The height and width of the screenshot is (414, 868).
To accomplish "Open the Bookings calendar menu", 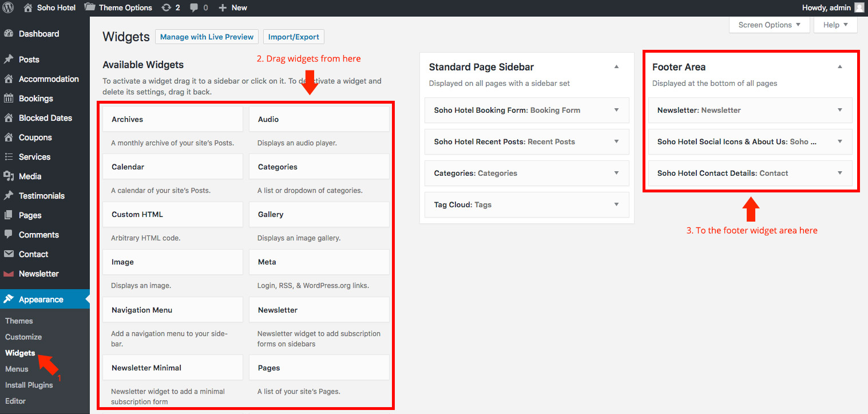I will (35, 98).
